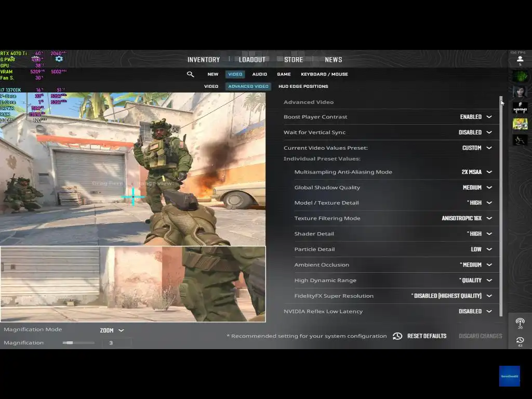Click the Particle Detail label
Image resolution: width=532 pixels, height=399 pixels.
(x=314, y=249)
